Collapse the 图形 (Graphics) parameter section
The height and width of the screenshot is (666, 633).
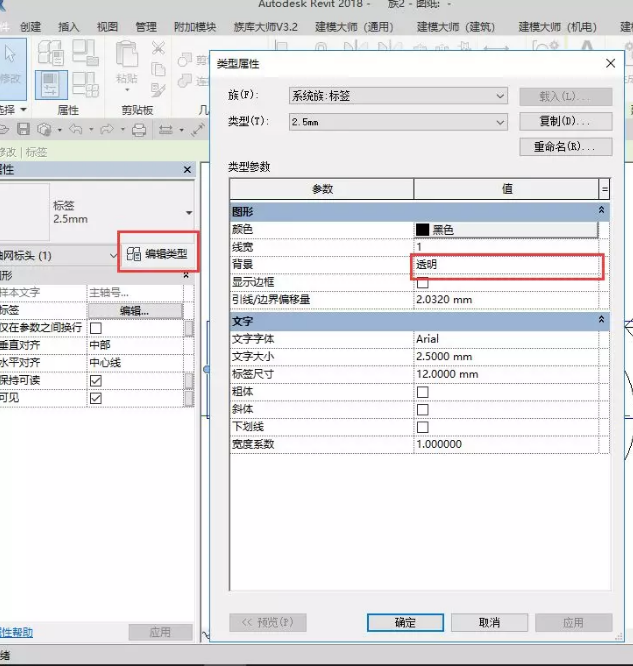tap(601, 211)
